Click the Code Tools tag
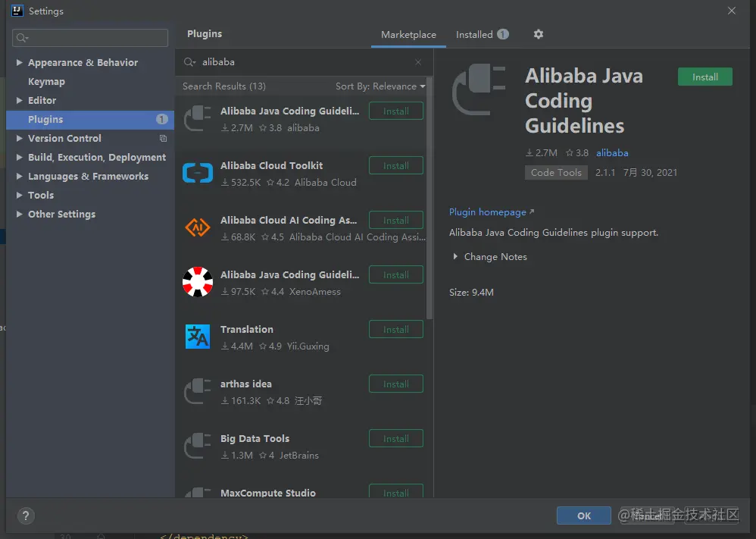 point(556,173)
